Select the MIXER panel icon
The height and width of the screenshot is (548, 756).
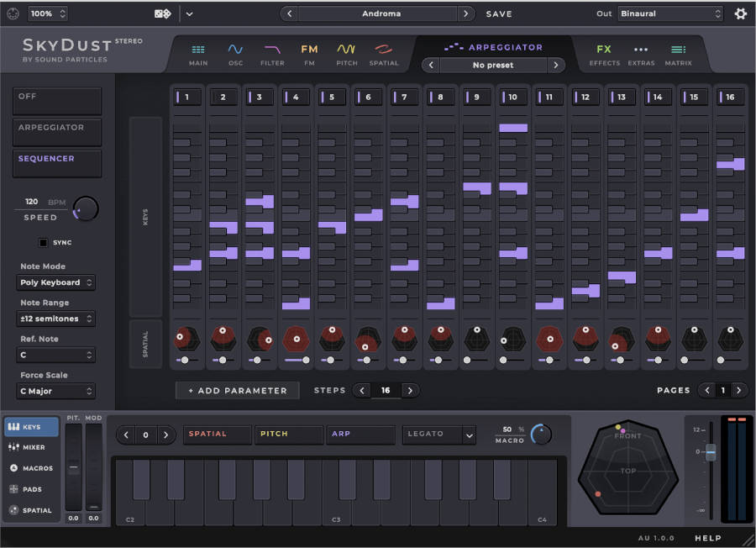pyautogui.click(x=32, y=447)
